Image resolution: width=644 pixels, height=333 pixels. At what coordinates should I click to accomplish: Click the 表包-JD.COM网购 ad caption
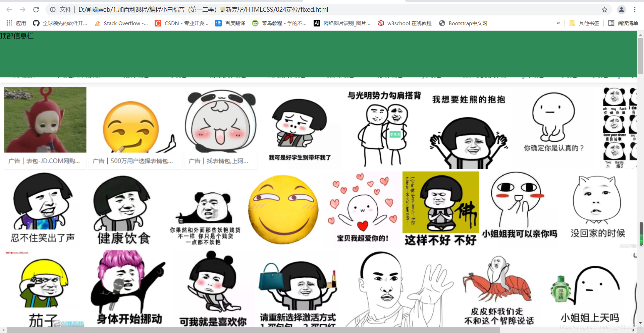(x=44, y=161)
